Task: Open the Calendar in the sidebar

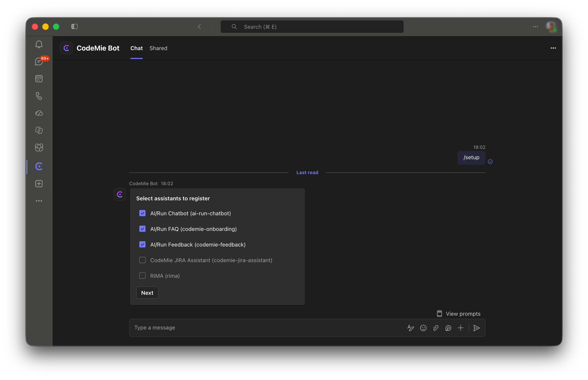Action: coord(39,79)
